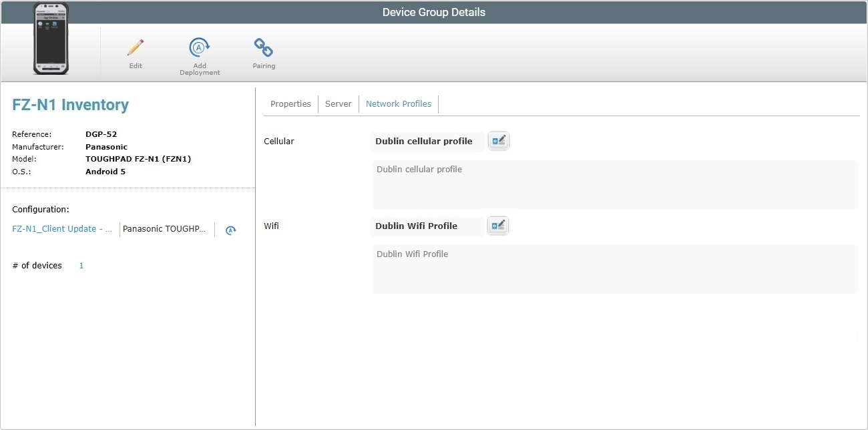Edit the Dublin cellular profile assignment
This screenshot has width=868, height=430.
(x=498, y=140)
